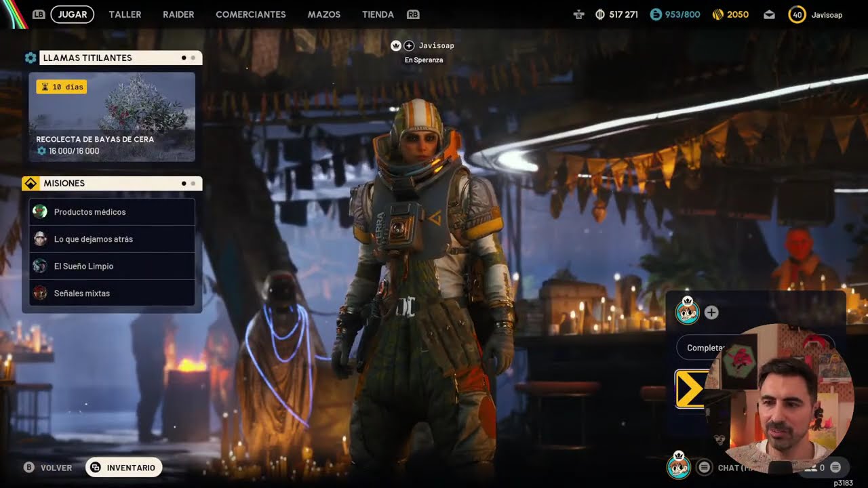Click the yellow arrow play button
The image size is (868, 488).
click(x=690, y=389)
